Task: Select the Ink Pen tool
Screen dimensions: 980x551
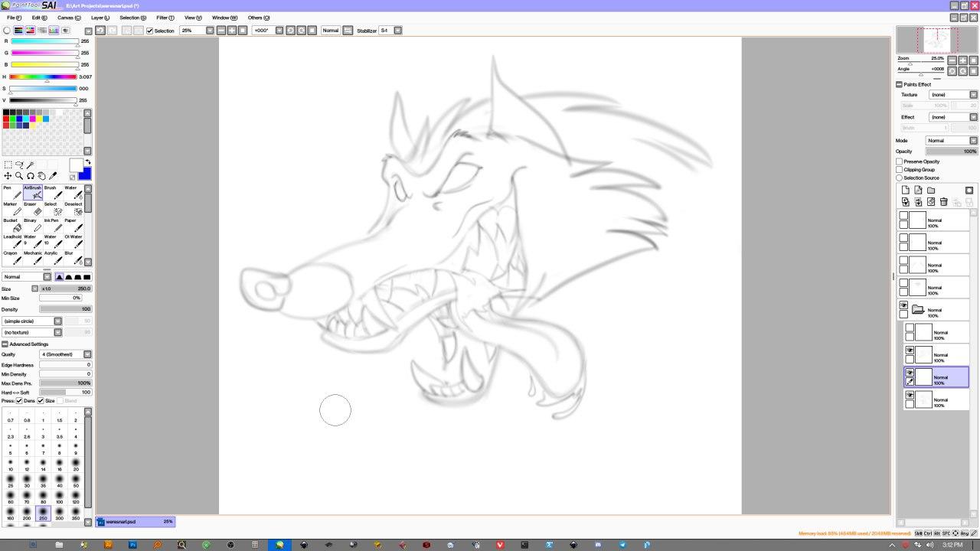Action: click(x=53, y=225)
